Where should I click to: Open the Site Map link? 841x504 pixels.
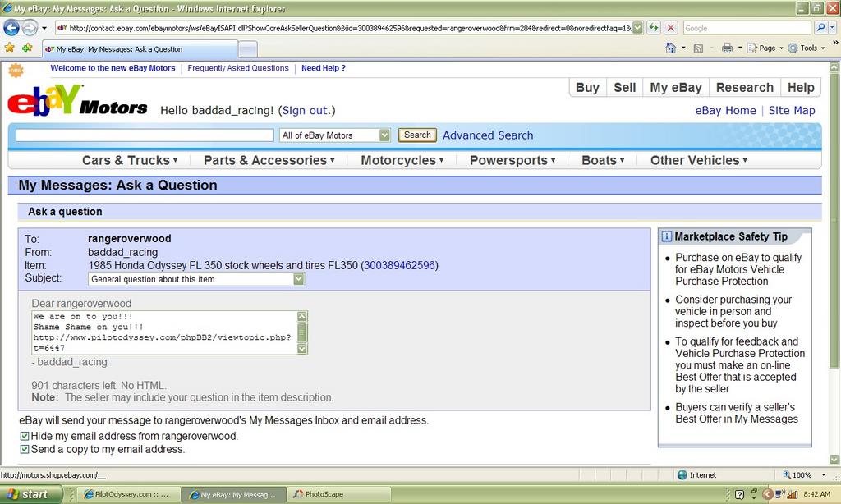click(x=792, y=111)
